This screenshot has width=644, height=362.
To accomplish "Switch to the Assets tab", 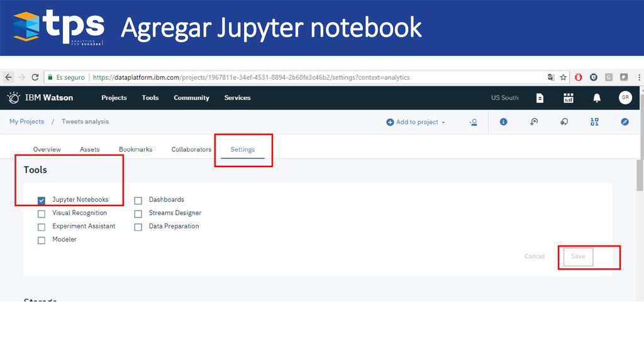I will 89,150.
